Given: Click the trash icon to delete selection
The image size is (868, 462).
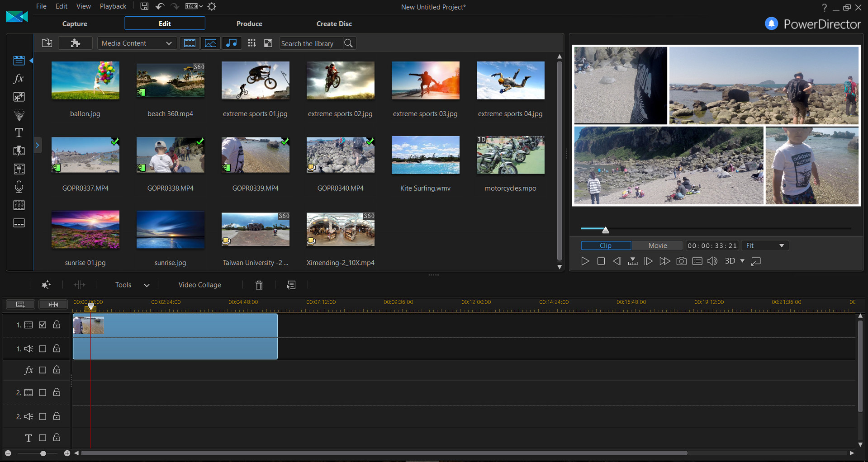Looking at the screenshot, I should pyautogui.click(x=258, y=285).
